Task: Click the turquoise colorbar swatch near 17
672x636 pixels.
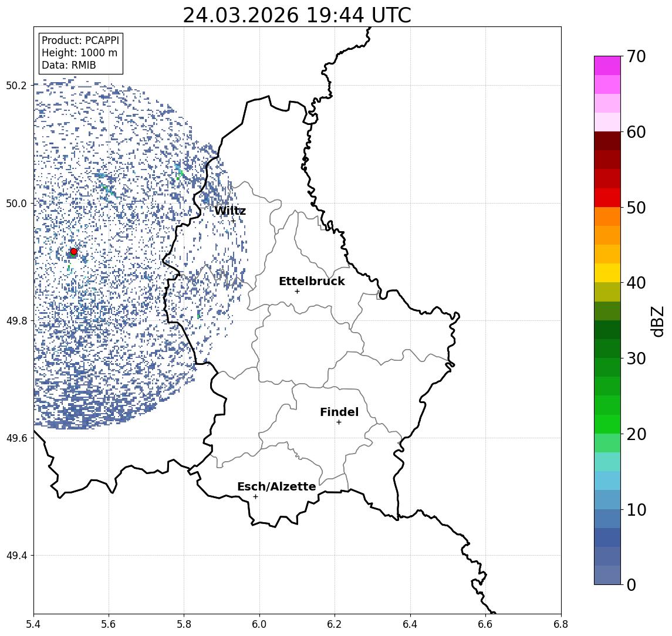Action: [607, 462]
